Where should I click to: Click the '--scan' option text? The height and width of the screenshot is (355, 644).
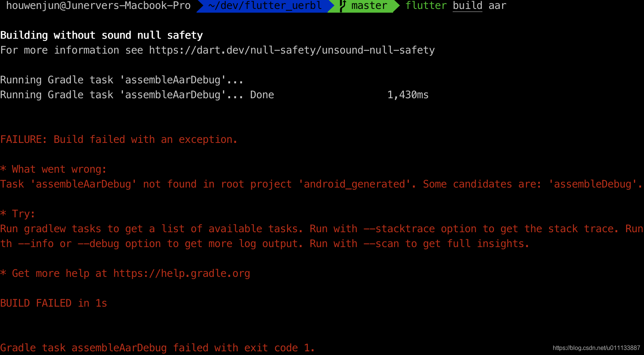tap(381, 244)
